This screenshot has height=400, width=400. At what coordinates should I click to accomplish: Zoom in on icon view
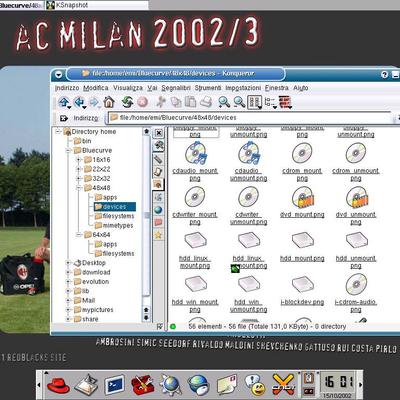[224, 102]
